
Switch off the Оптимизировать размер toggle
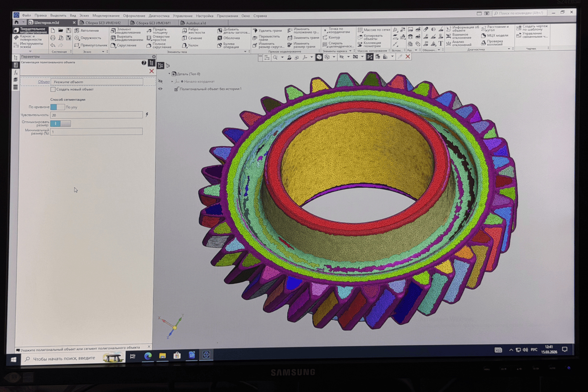(x=60, y=123)
